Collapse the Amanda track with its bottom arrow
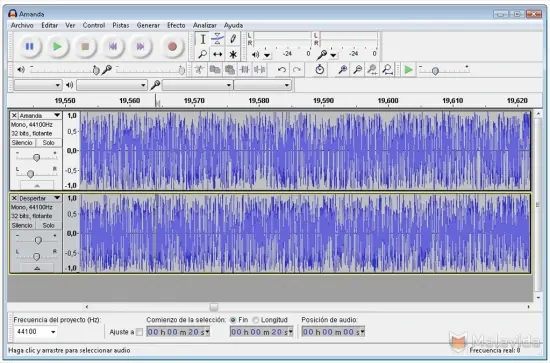 [37, 185]
